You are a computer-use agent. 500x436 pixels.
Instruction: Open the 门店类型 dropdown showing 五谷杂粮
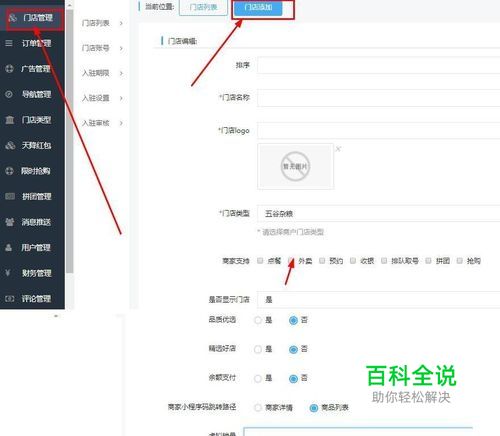click(x=378, y=214)
